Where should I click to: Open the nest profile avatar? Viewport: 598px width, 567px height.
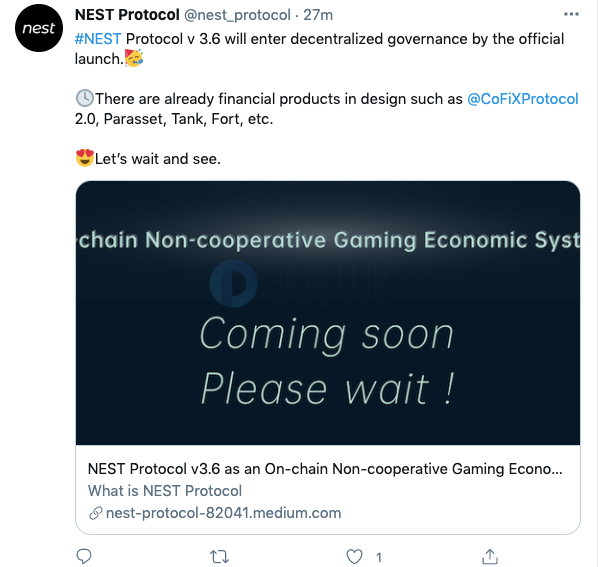39,28
